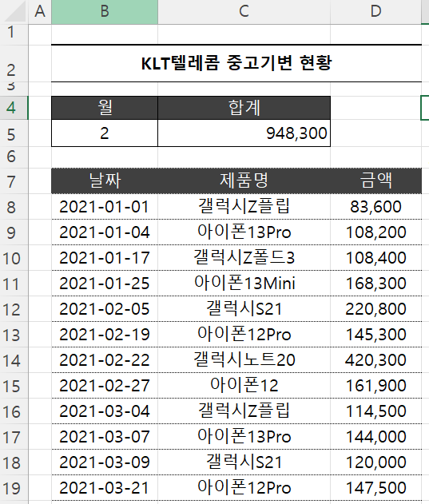Click 아이폰13Pro in row 17

[x=244, y=436]
